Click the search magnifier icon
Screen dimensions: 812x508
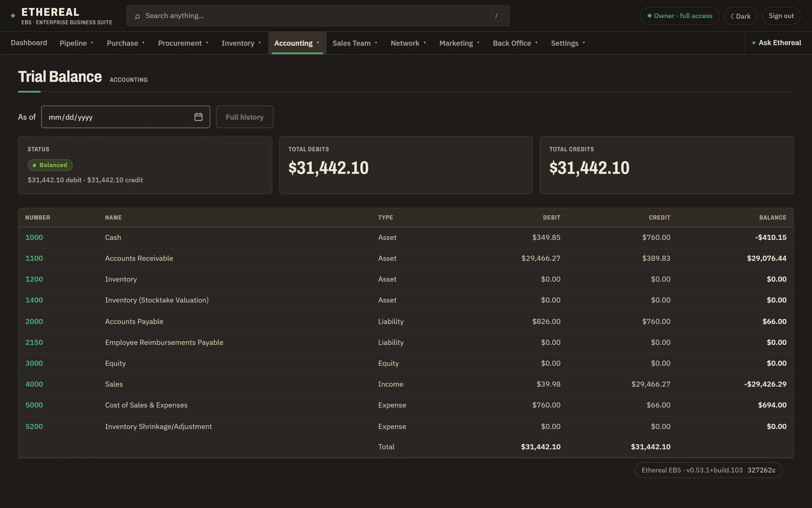click(137, 16)
